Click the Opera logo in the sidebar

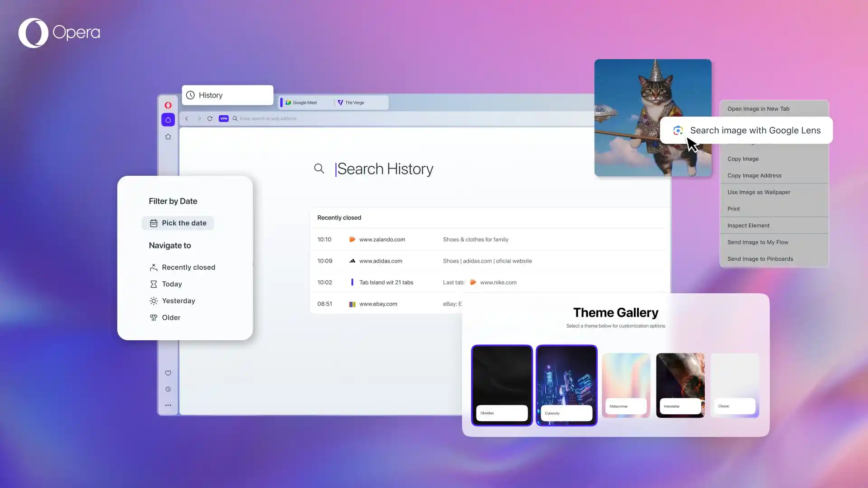(x=168, y=105)
